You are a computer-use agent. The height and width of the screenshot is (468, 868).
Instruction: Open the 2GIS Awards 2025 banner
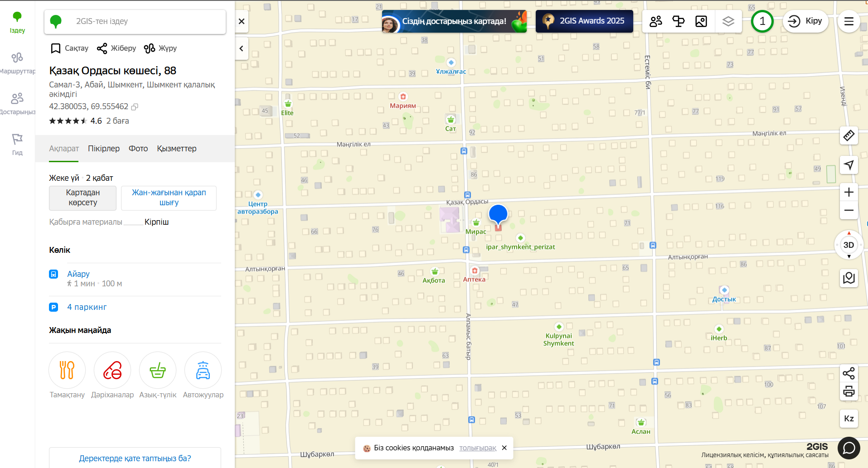pos(584,21)
